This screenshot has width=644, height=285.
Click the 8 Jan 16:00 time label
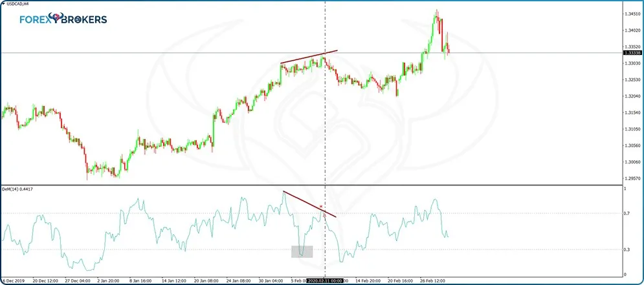click(140, 281)
